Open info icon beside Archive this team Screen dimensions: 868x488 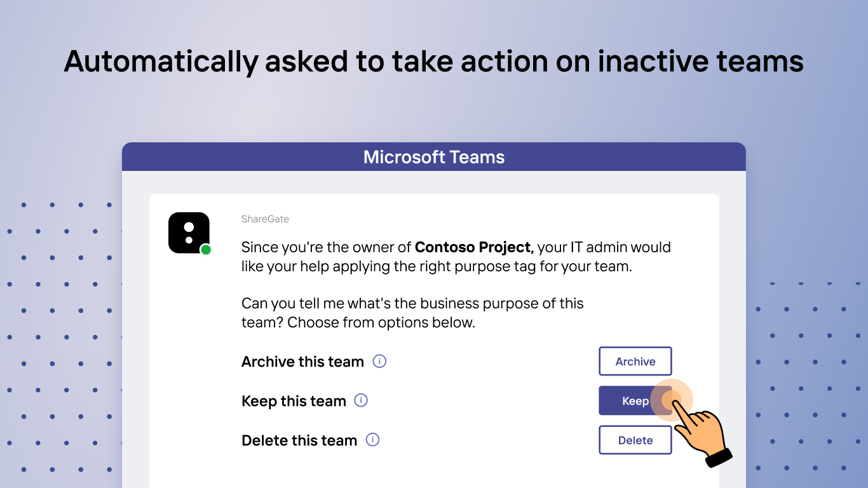[379, 362]
